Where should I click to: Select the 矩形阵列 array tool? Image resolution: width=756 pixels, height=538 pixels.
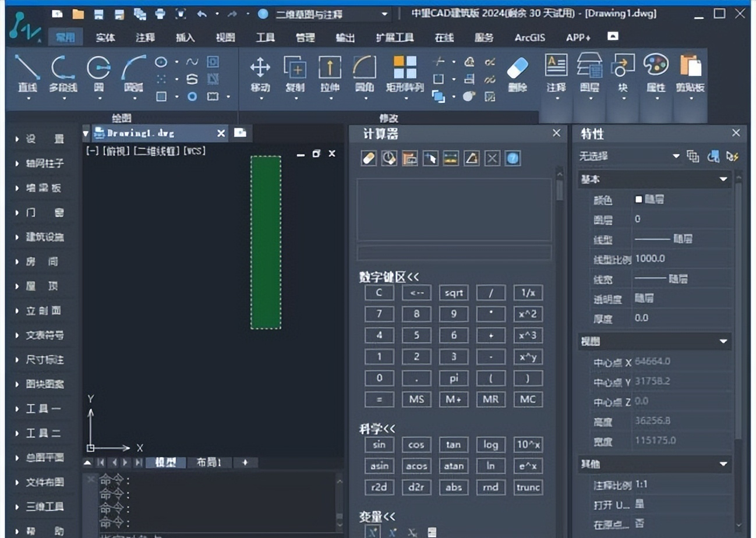click(405, 68)
